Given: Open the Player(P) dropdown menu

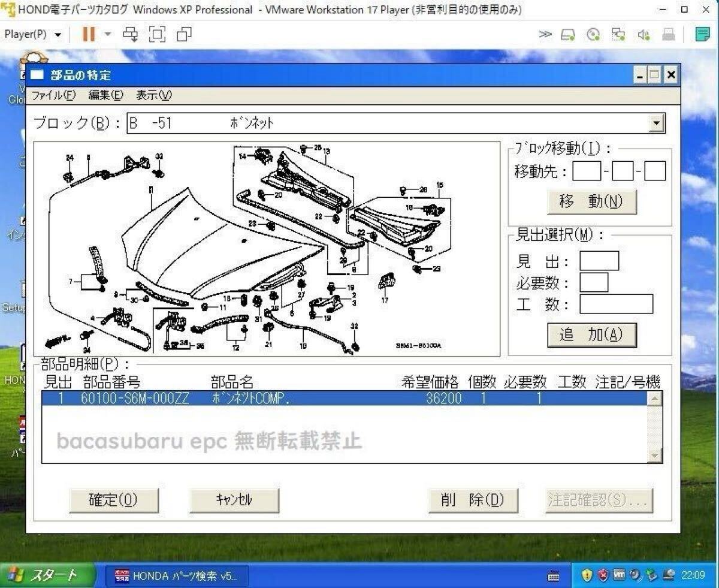Looking at the screenshot, I should [33, 34].
